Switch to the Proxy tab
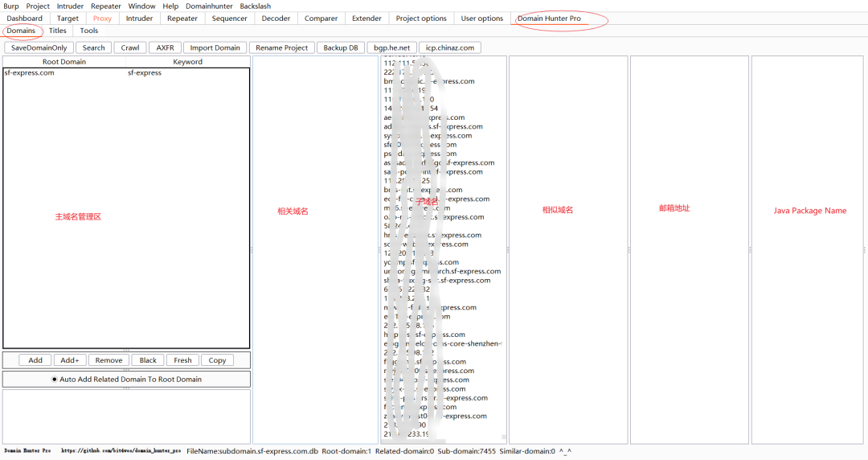This screenshot has height=460, width=868. 102,18
